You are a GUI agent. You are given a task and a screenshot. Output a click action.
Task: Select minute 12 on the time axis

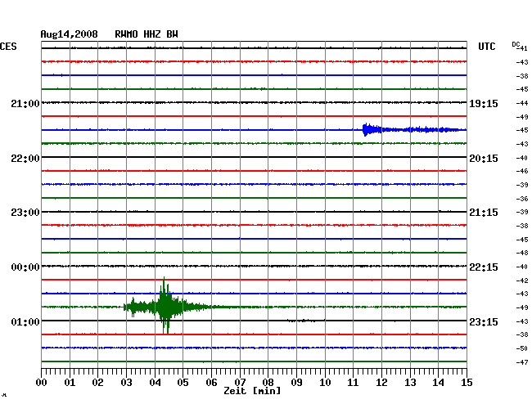(x=381, y=383)
